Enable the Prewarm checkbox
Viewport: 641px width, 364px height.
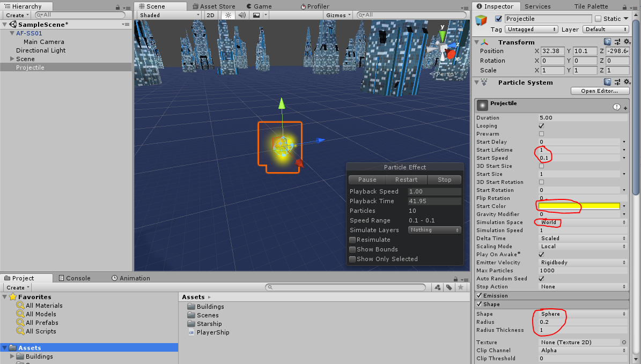tap(541, 134)
